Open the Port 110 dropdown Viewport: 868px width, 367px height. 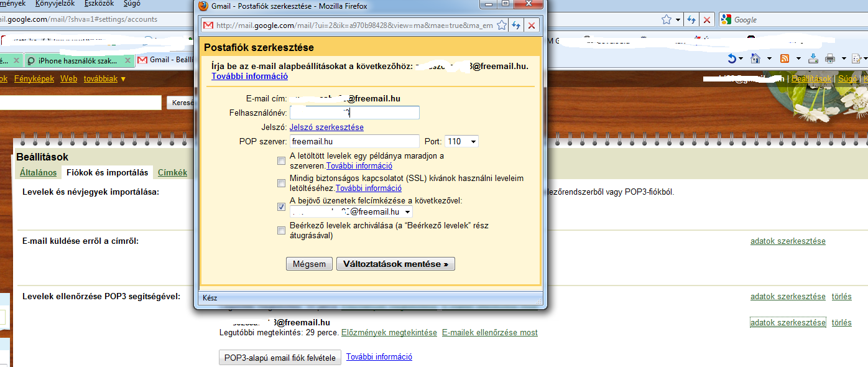point(461,141)
